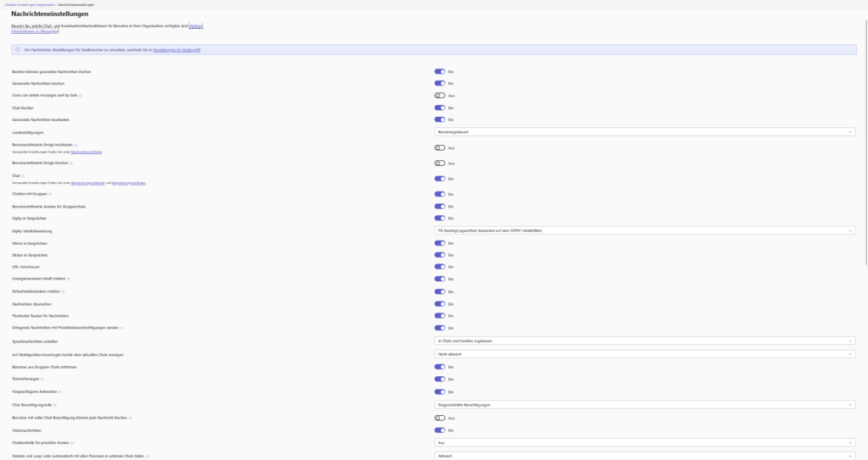
Task: Open 'Sprachnachrichten erstellen' dropdown
Action: [643, 341]
